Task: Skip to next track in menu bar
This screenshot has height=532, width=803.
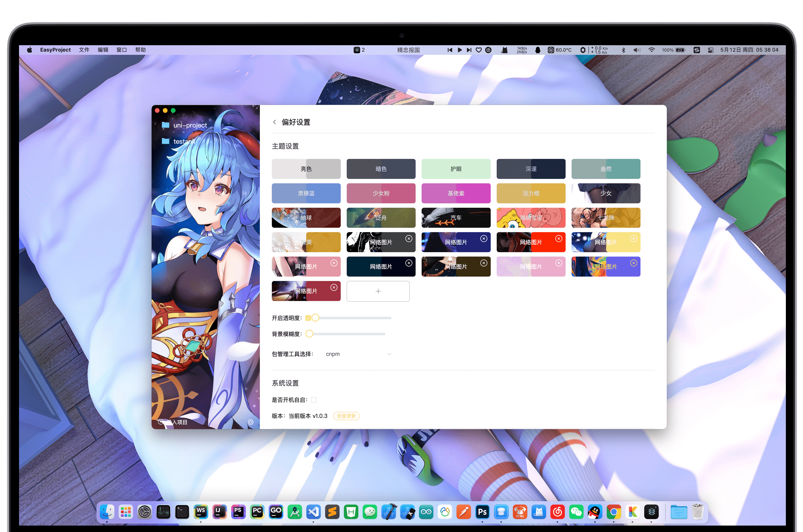Action: 469,50
